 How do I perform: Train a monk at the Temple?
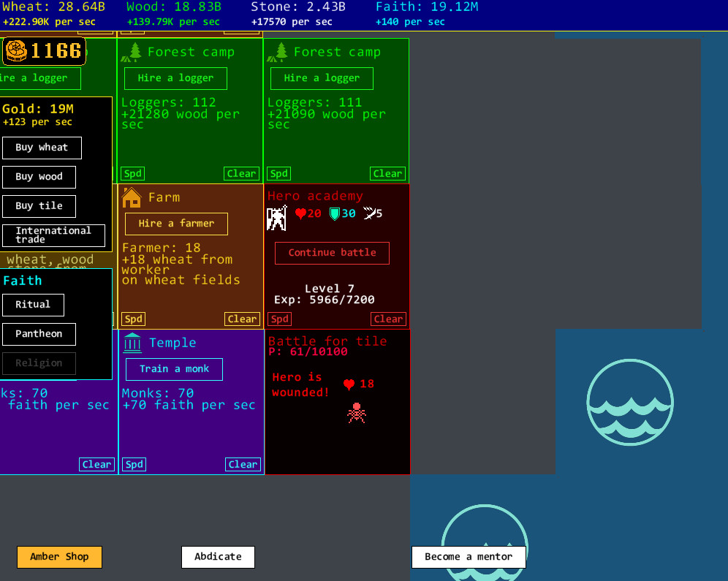tap(173, 369)
